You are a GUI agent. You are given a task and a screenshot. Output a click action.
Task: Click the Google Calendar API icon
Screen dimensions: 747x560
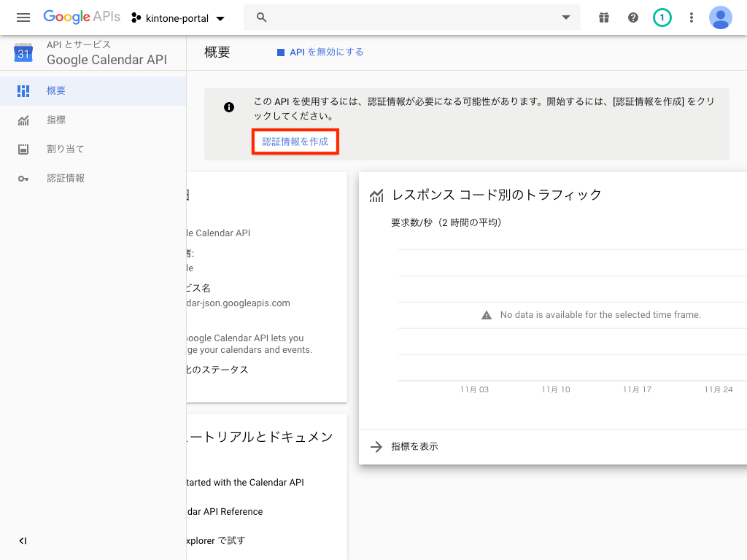[23, 52]
